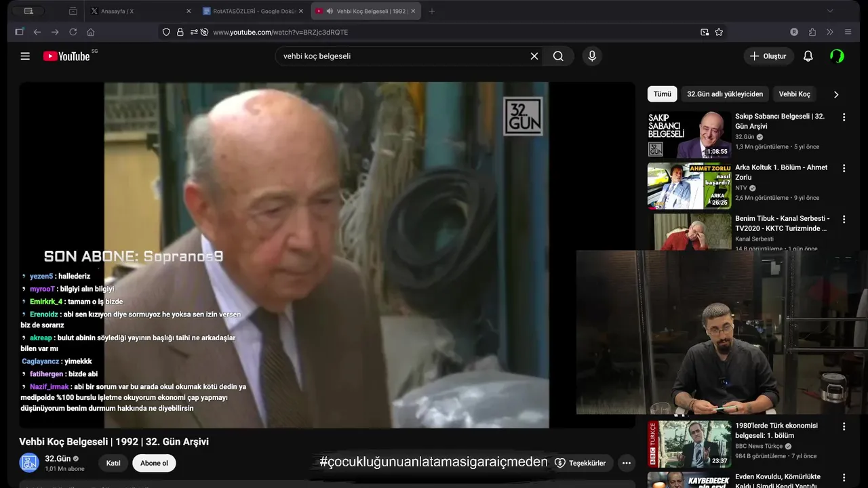The height and width of the screenshot is (488, 868).
Task: Open the Firefox View tab list icon
Action: 73,11
